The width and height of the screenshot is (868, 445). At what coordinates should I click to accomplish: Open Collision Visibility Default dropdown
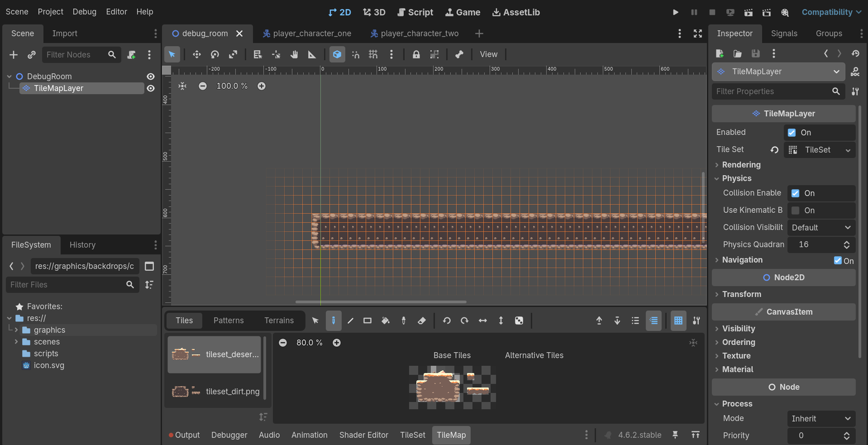tap(821, 227)
